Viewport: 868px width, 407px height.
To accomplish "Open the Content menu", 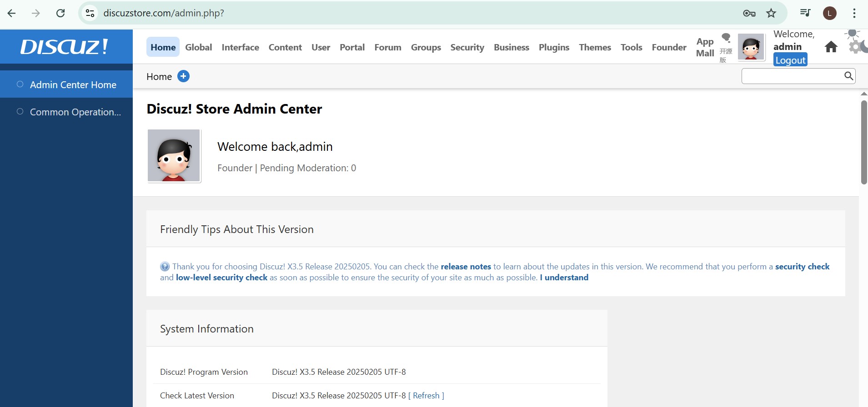I will (285, 47).
